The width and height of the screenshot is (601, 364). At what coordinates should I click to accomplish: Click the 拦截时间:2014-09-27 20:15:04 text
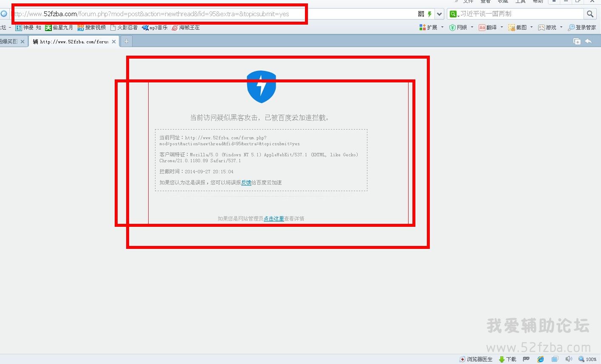197,172
